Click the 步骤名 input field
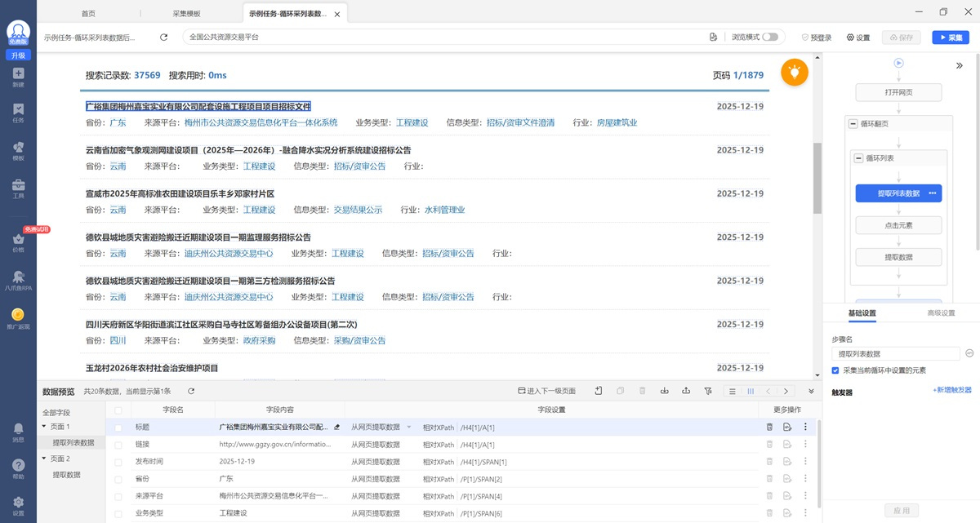 [x=895, y=354]
